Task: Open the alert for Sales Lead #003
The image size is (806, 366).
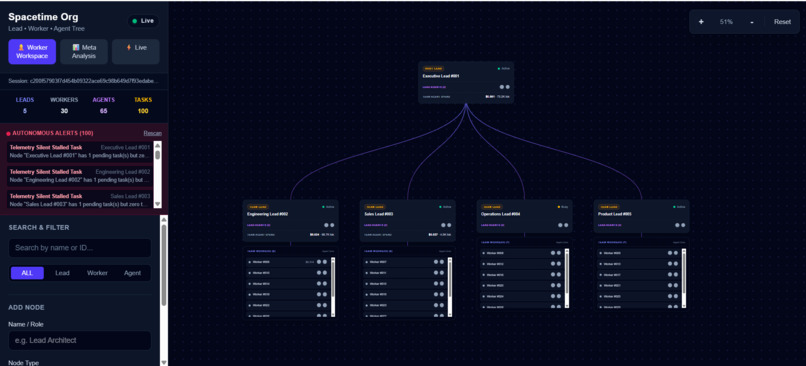Action: [x=80, y=199]
